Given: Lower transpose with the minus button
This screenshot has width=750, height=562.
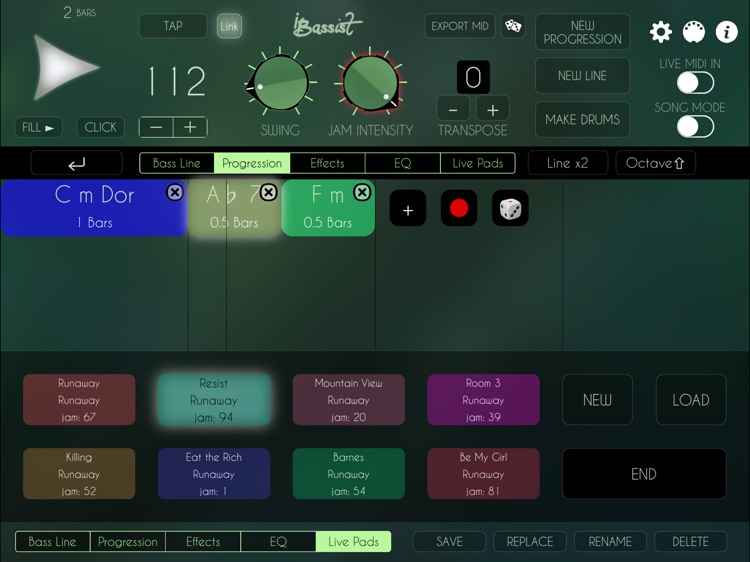Looking at the screenshot, I should (x=453, y=110).
